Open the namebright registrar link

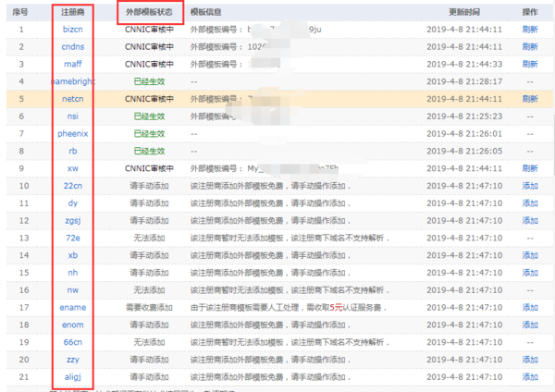click(72, 81)
